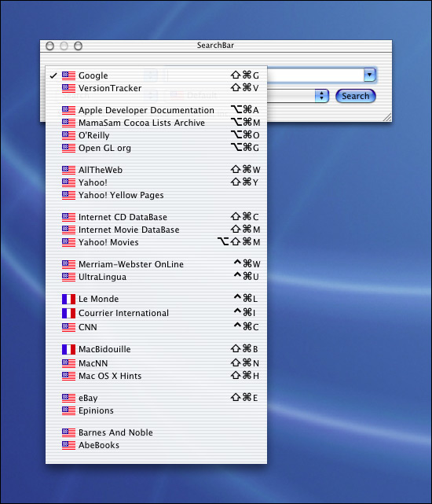
Task: Click the window resize grip corner
Action: tap(387, 117)
